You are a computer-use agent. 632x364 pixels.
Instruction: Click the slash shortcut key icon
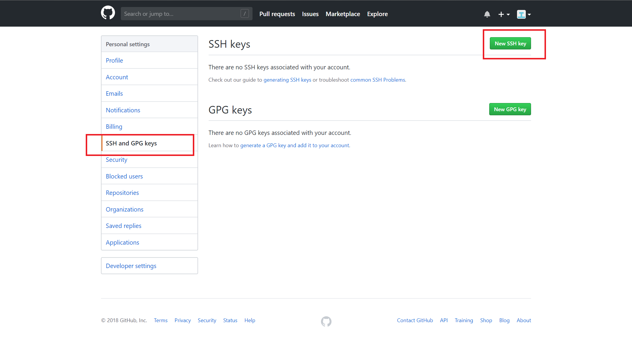(x=245, y=13)
